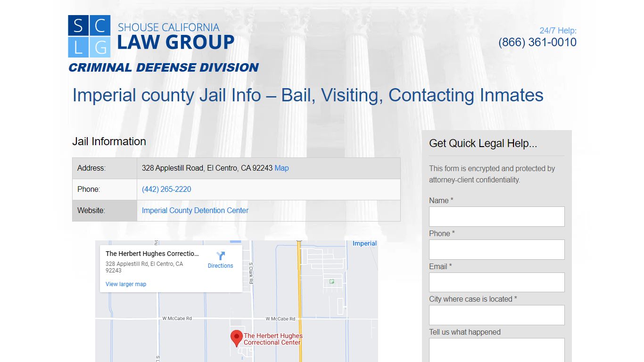Open the Map link beside the address

(x=281, y=168)
